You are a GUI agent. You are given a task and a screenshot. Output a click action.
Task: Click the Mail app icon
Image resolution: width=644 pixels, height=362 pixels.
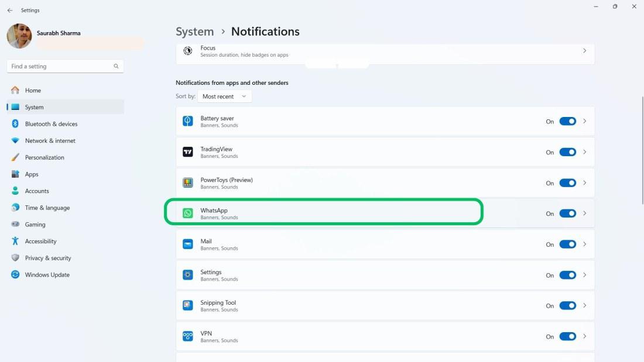point(187,244)
